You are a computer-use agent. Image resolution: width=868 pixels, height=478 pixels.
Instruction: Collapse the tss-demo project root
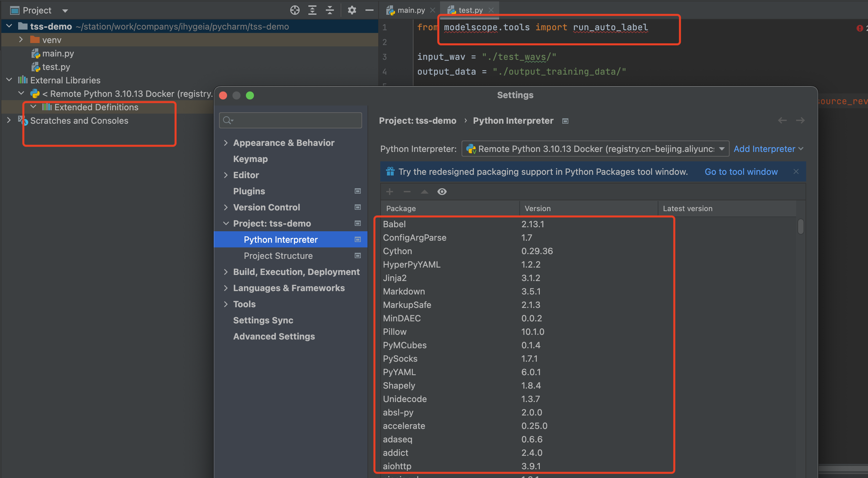pos(9,26)
